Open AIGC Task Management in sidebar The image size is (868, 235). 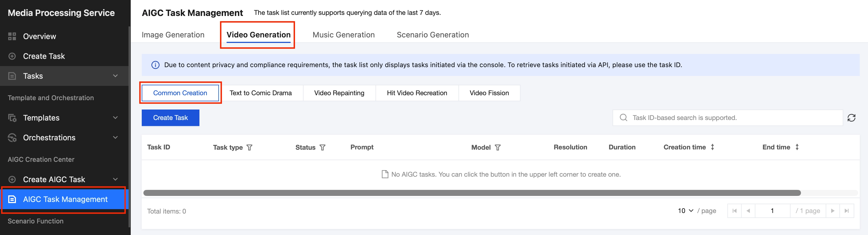point(64,199)
